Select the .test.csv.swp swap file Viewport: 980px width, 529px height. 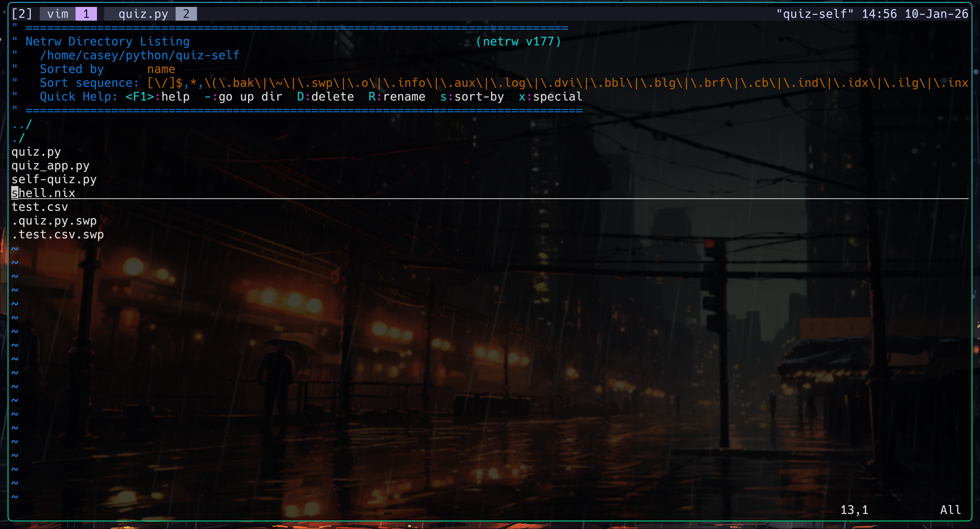coord(57,234)
